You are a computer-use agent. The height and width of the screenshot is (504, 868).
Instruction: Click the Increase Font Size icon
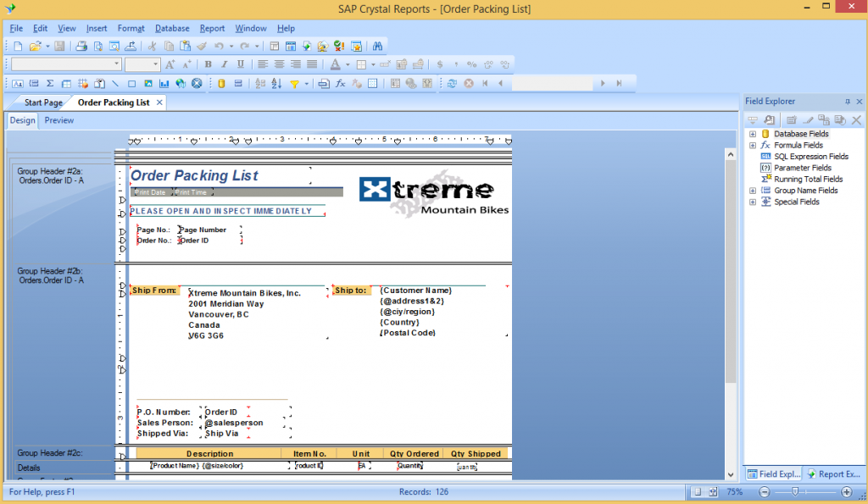pyautogui.click(x=170, y=64)
